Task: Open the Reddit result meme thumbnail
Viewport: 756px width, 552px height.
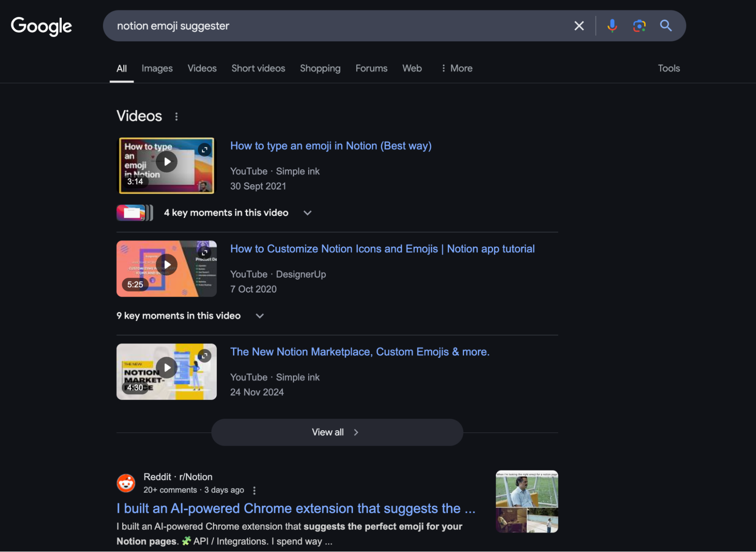Action: 527,502
